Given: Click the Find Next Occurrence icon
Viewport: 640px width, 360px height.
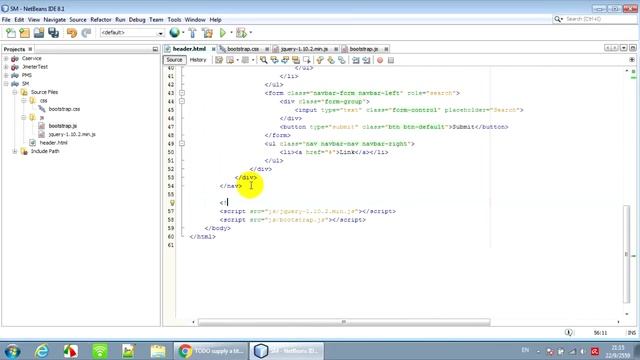Looking at the screenshot, I should pyautogui.click(x=285, y=60).
